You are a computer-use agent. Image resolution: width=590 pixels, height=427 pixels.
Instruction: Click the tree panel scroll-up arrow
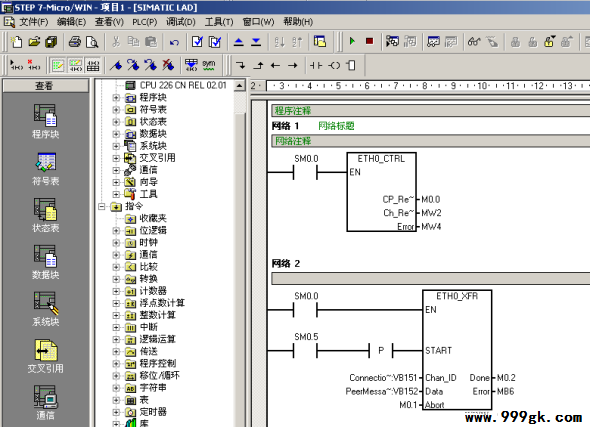tap(239, 86)
